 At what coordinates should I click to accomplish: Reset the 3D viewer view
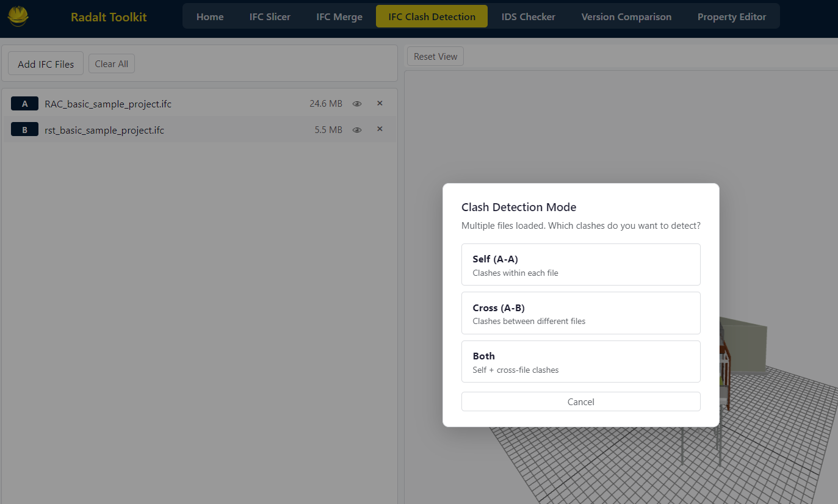pos(435,56)
